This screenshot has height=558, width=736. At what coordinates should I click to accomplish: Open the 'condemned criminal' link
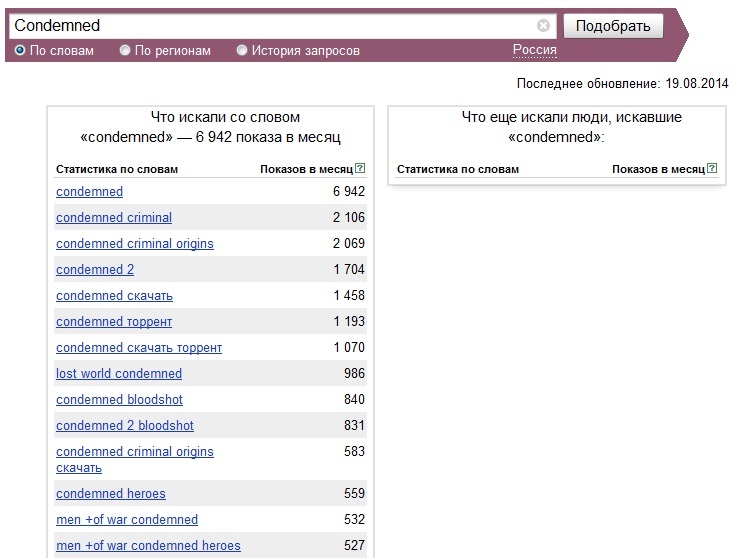(x=114, y=218)
